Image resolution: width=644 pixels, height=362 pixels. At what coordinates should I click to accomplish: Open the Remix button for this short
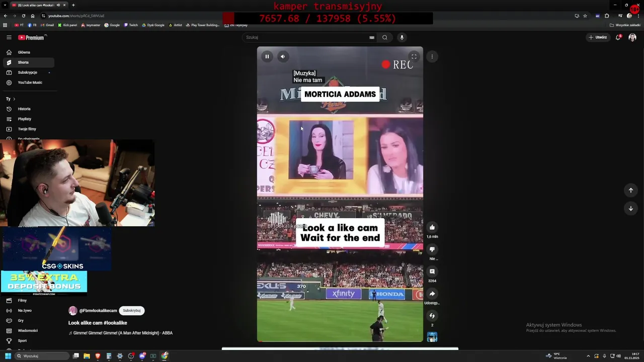(x=432, y=316)
